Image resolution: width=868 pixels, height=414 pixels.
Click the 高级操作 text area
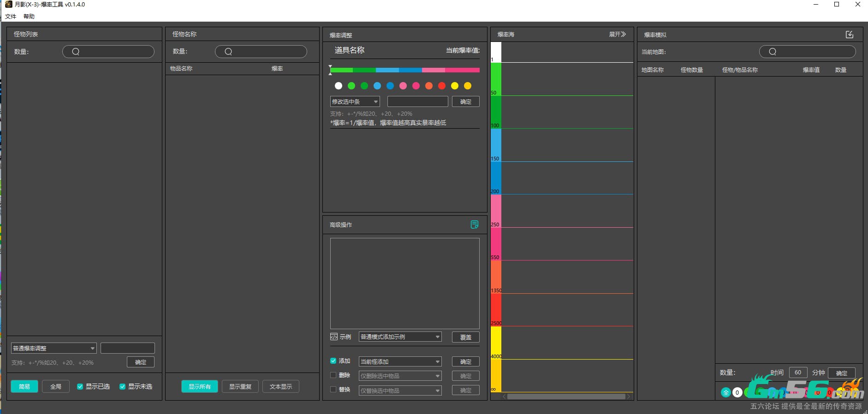tap(405, 283)
